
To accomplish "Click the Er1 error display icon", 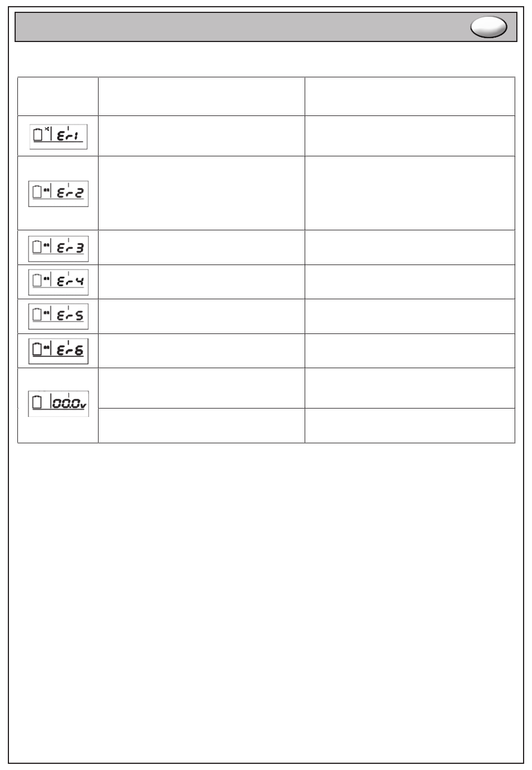I will (x=58, y=136).
